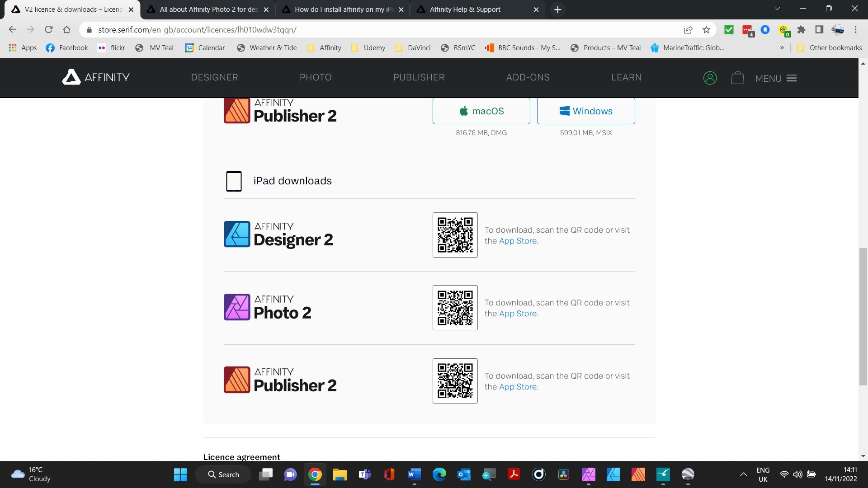The width and height of the screenshot is (868, 488).
Task: Follow the App Store link for Photo 2
Action: point(518,314)
